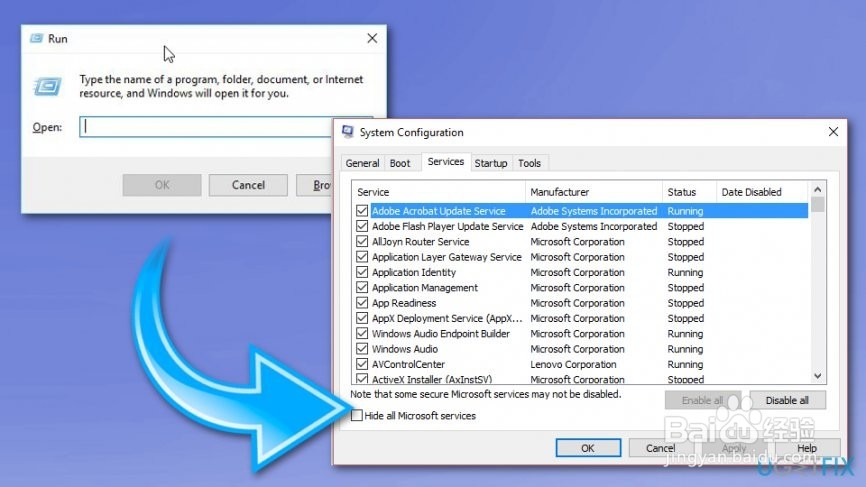Select Windows Audio Endpoint Builder row
Screen dimensions: 866x487
[x=582, y=334]
